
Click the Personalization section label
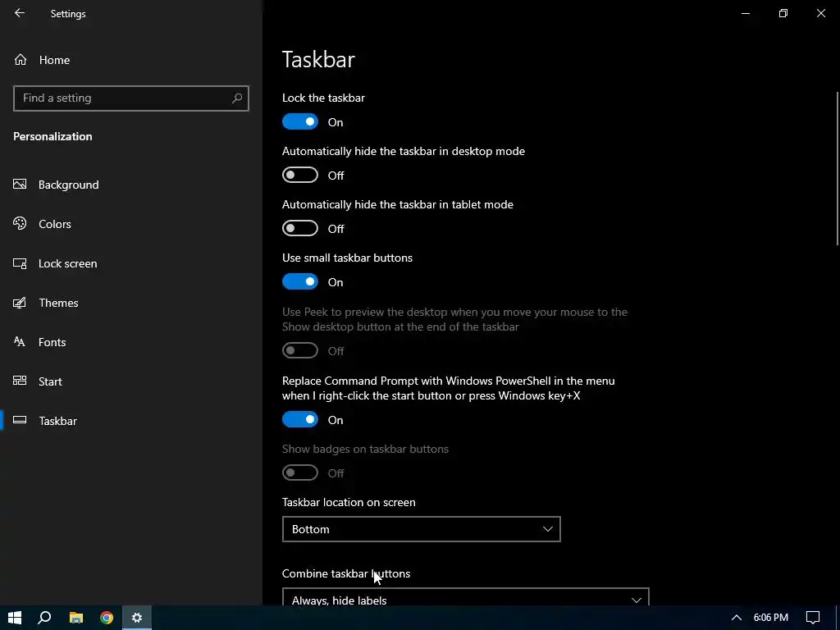52,136
